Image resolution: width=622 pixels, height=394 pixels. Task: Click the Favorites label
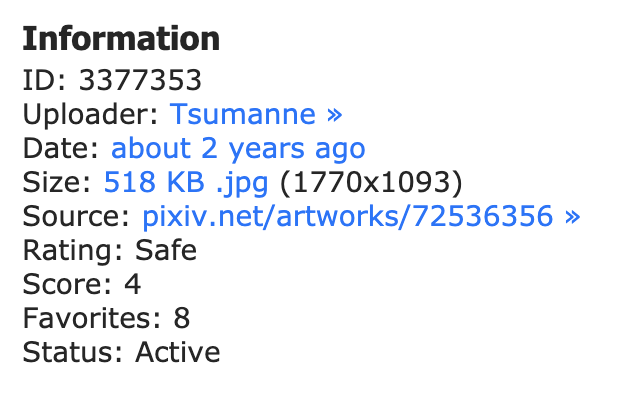(92, 318)
